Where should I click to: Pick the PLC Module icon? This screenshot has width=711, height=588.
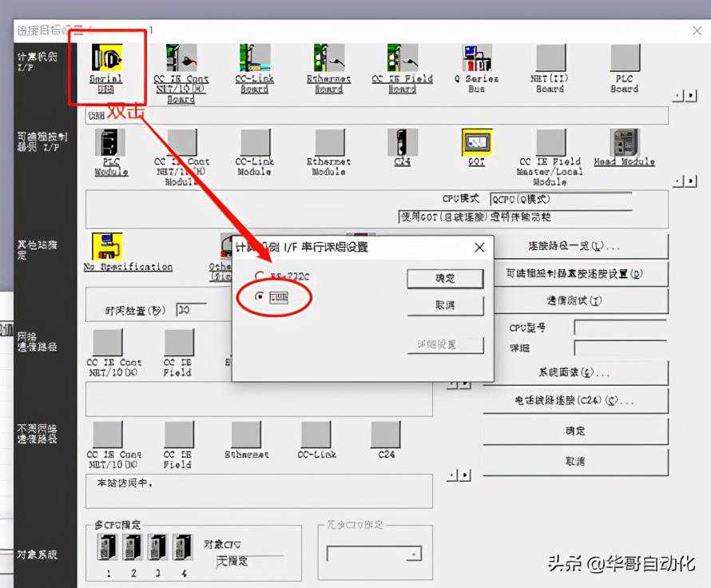click(109, 143)
